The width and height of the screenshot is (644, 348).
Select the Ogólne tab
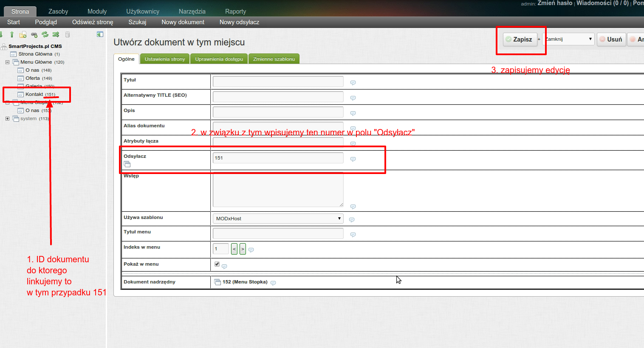[x=126, y=59]
